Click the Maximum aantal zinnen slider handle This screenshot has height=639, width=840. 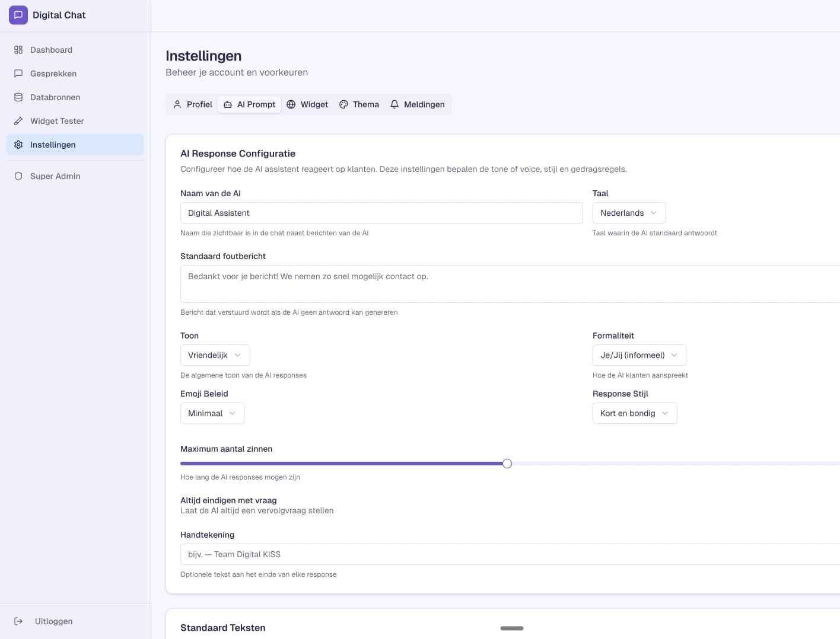tap(507, 464)
